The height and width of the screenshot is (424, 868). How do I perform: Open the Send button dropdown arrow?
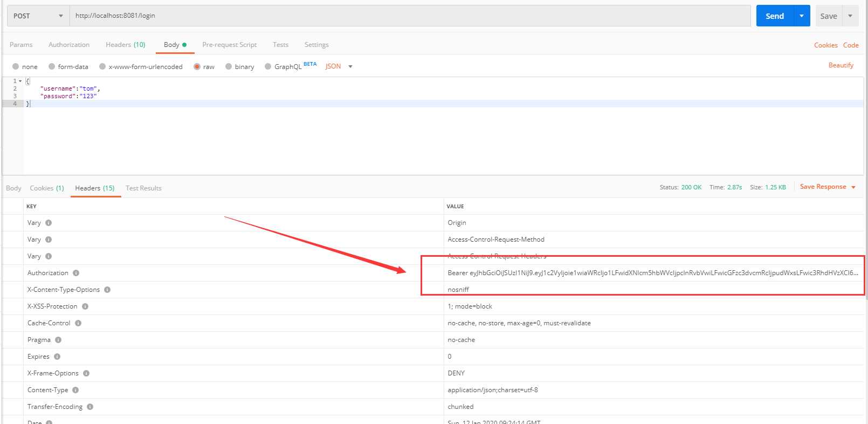(802, 16)
